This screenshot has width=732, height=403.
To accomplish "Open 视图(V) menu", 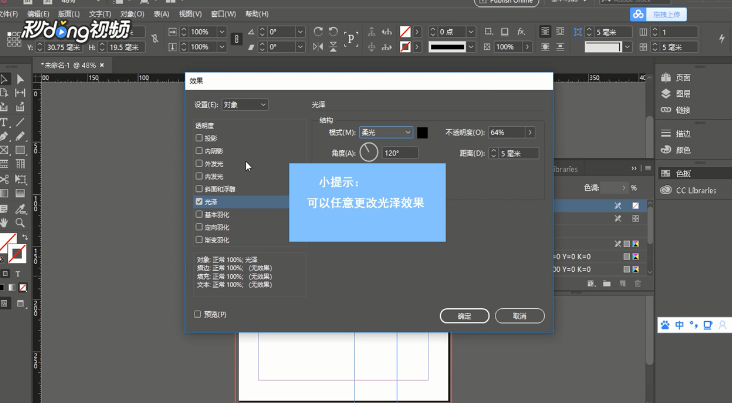I will coord(190,14).
